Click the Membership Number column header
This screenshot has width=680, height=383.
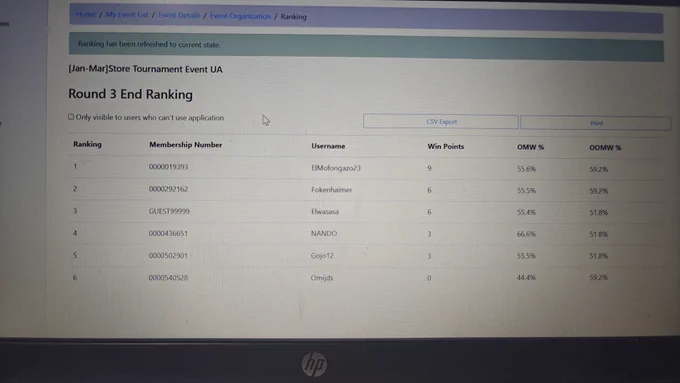click(186, 145)
